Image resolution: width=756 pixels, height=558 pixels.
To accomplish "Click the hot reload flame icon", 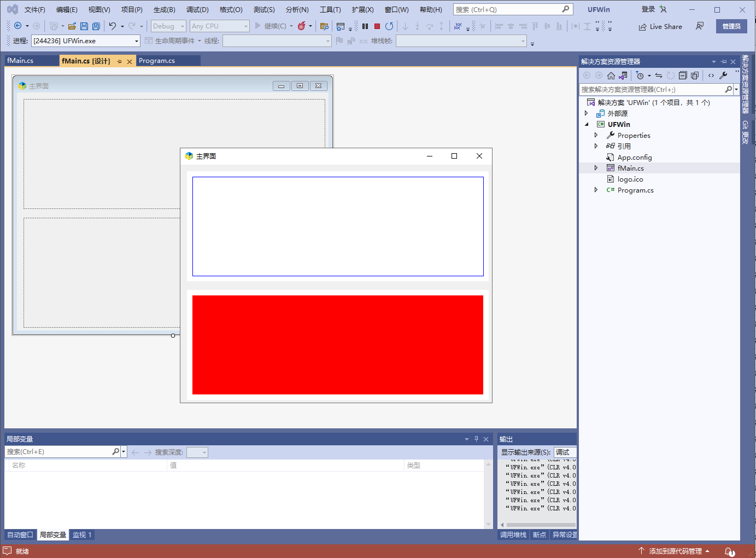I will tap(301, 26).
